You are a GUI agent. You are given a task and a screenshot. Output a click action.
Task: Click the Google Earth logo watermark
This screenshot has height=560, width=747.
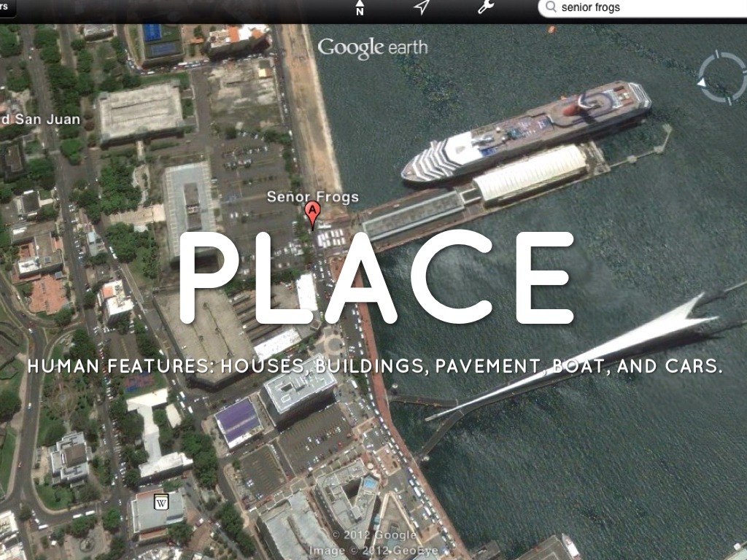372,48
